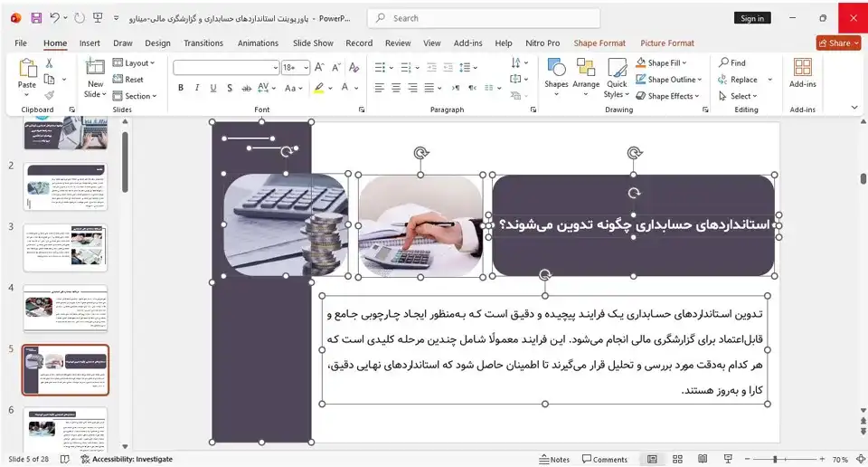
Task: Open the Quick Styles gallery
Action: coord(616,78)
